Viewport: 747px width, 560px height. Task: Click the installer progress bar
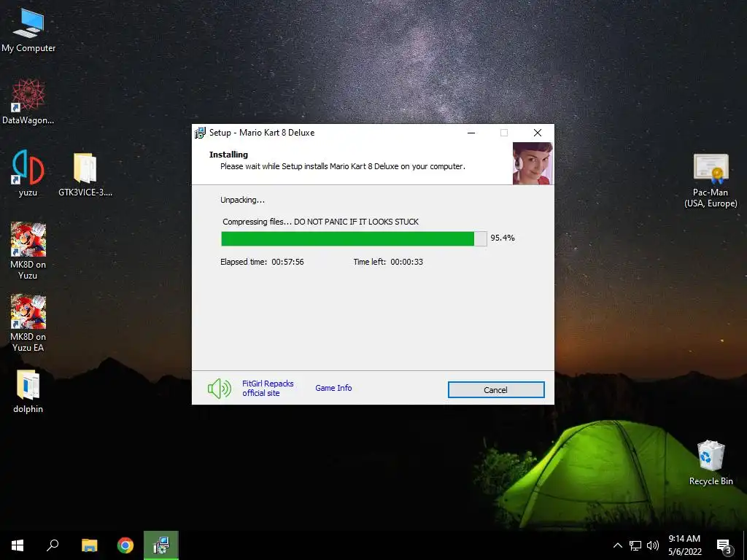click(354, 238)
